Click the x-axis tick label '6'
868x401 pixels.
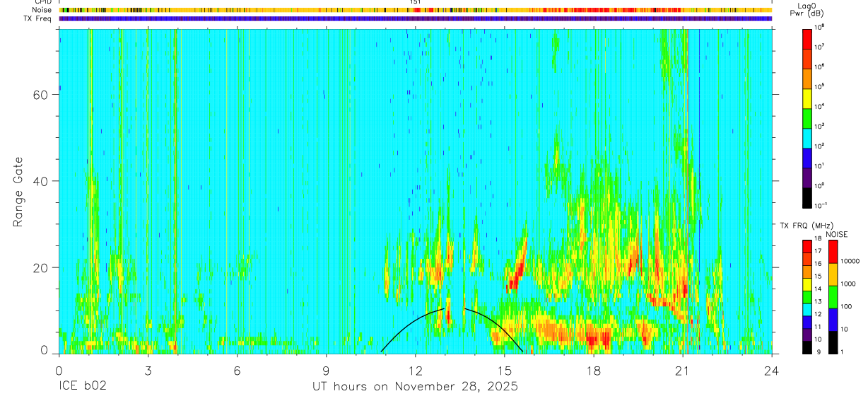[x=237, y=370]
